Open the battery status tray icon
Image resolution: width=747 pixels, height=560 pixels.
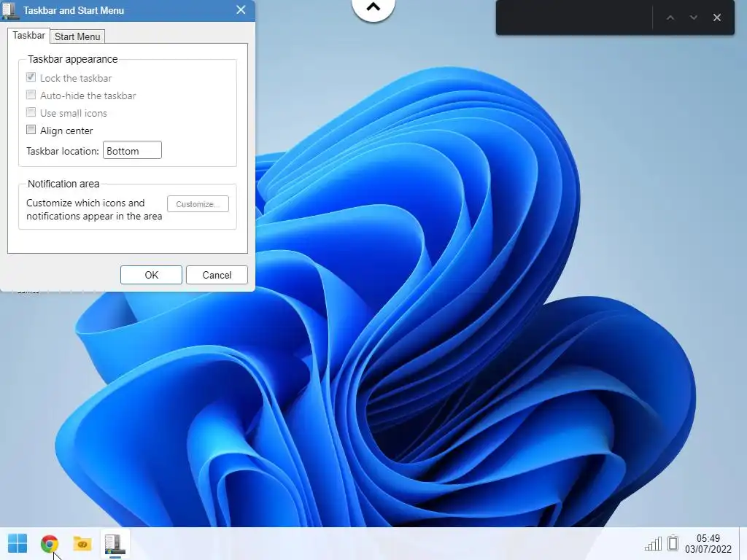click(x=673, y=542)
